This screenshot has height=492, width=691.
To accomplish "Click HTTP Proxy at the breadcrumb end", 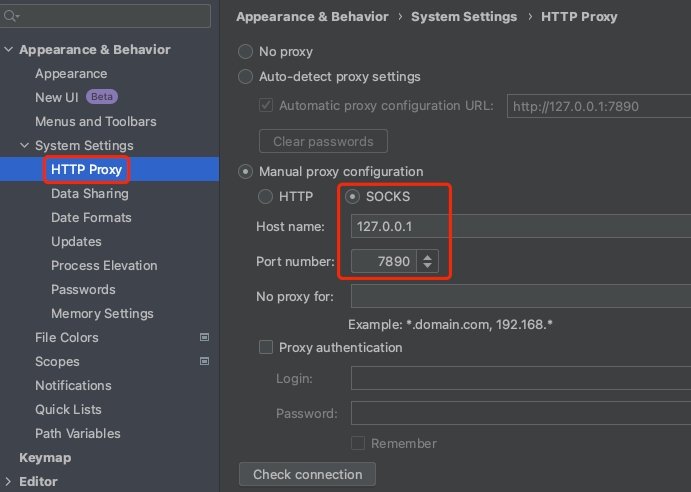I will click(x=579, y=17).
